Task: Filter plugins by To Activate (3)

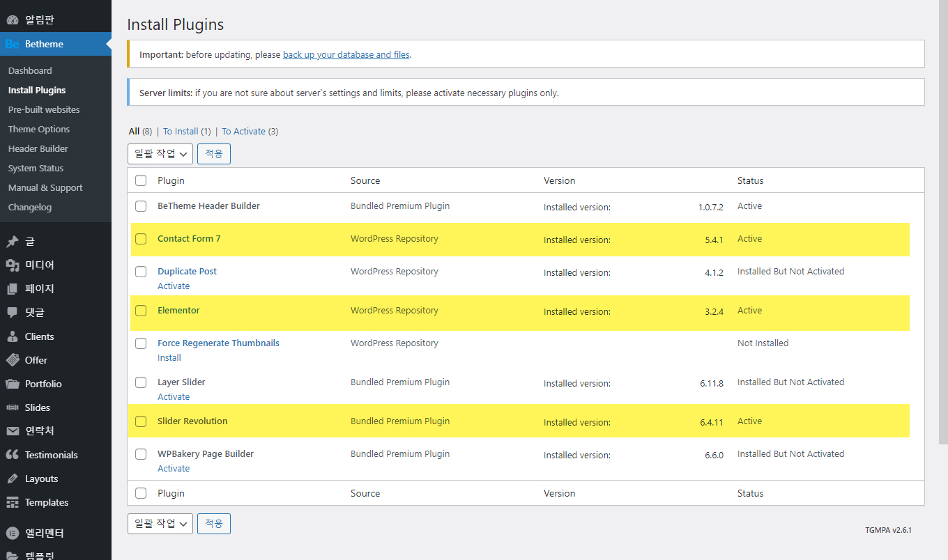Action: (250, 131)
